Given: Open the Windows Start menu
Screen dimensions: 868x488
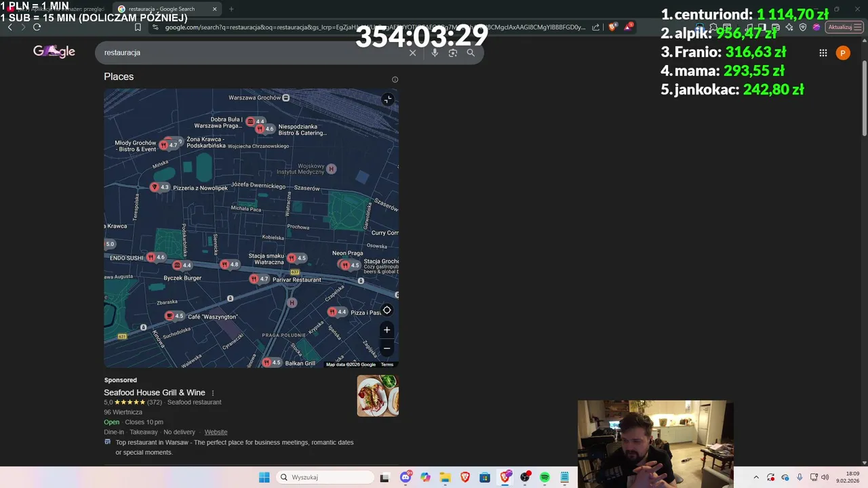Looking at the screenshot, I should coord(264,477).
